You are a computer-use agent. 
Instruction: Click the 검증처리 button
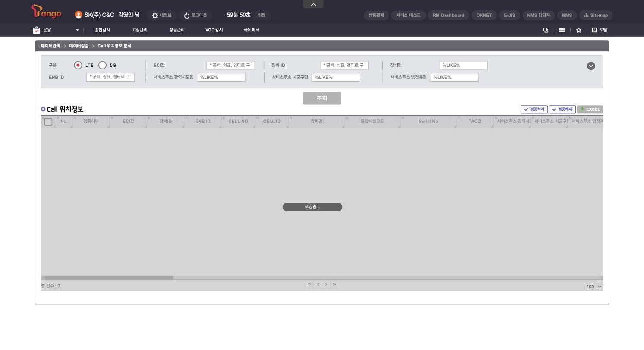tap(534, 109)
